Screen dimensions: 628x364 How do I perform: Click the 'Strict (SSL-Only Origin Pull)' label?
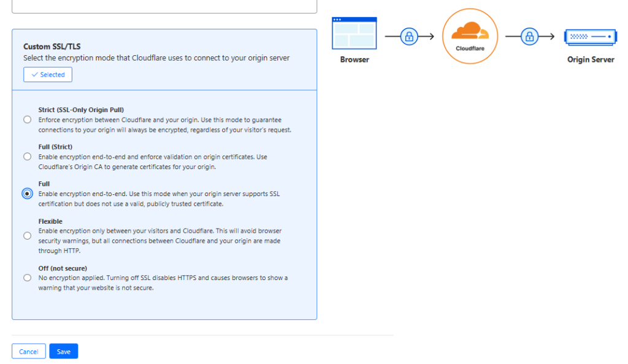tap(81, 110)
